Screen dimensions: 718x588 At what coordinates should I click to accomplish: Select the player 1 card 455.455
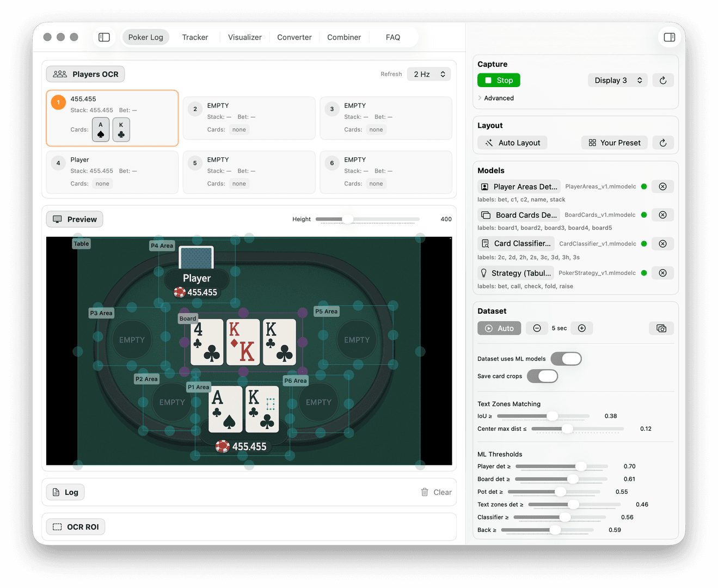point(112,118)
